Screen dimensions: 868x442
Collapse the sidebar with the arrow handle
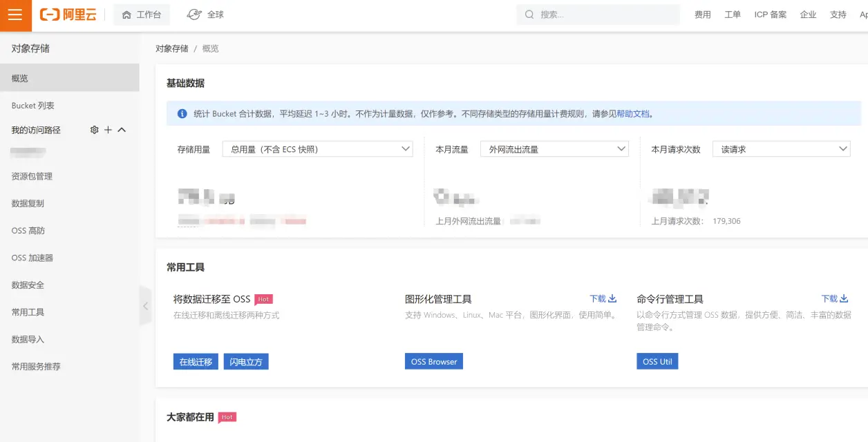(145, 305)
